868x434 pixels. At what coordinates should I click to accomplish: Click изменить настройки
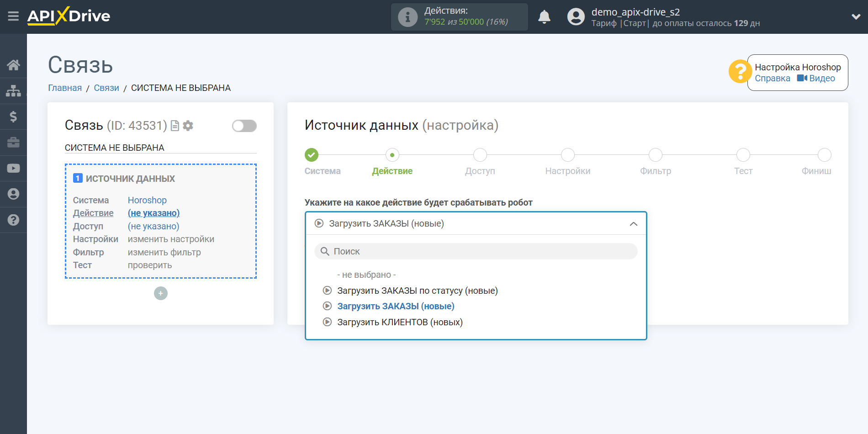coord(171,239)
